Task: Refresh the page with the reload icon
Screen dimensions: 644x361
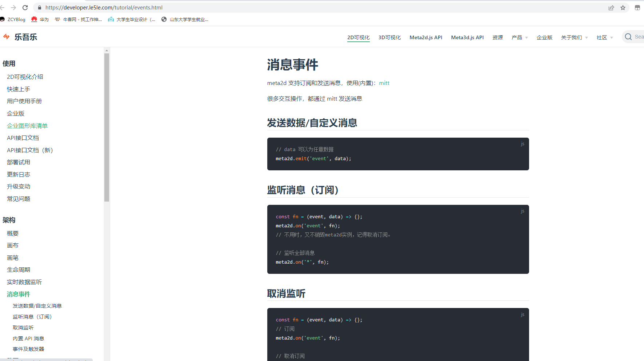Action: [x=25, y=7]
